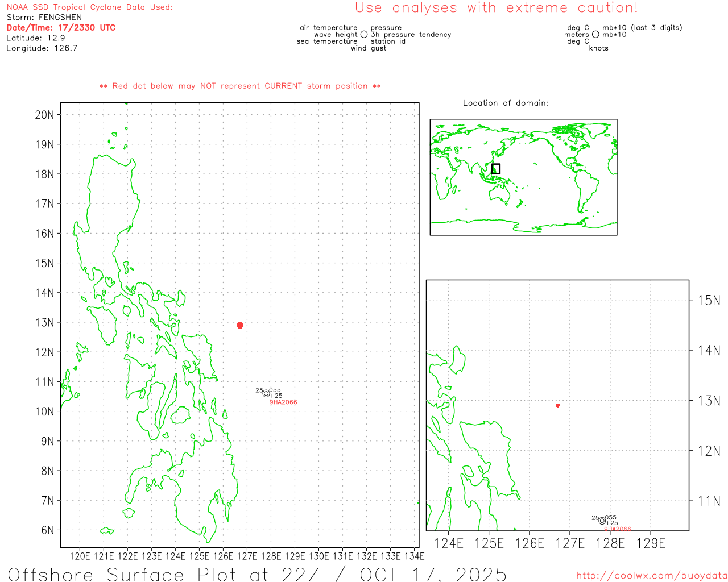This screenshot has width=728, height=582.
Task: Click the 134E longitude label on the large map
Action: pos(414,556)
